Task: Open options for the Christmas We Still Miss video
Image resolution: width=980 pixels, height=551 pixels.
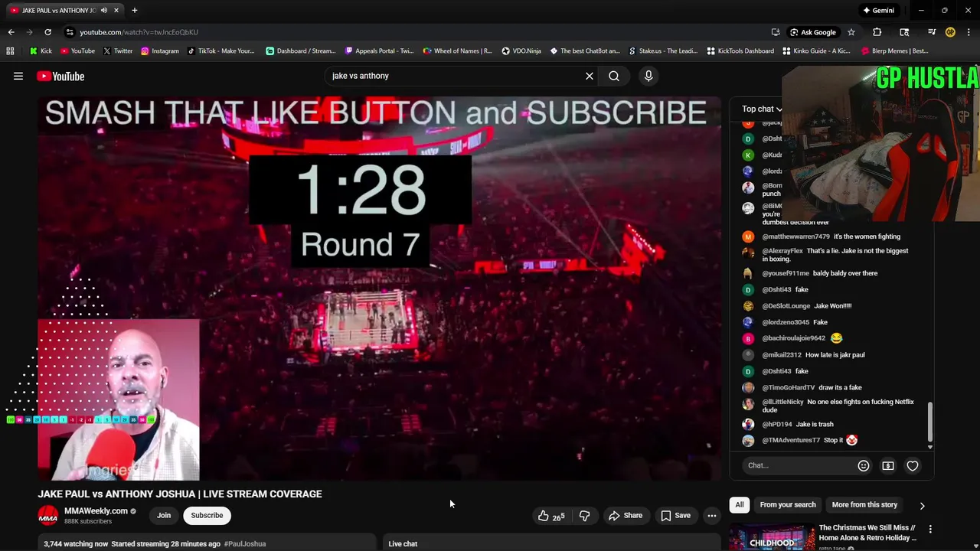Action: (x=930, y=530)
